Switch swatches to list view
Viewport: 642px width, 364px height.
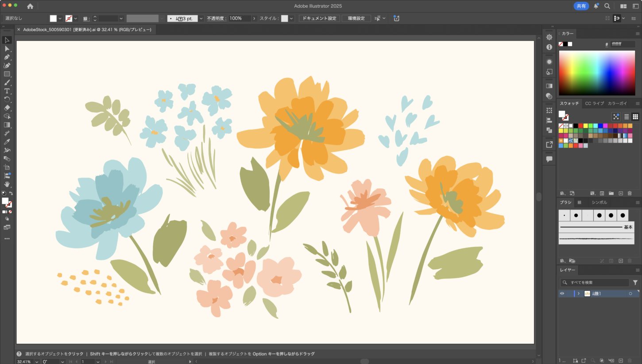tap(627, 117)
